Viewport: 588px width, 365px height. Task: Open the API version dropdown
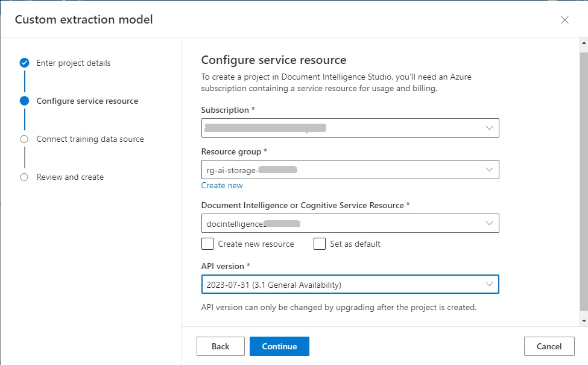point(350,284)
